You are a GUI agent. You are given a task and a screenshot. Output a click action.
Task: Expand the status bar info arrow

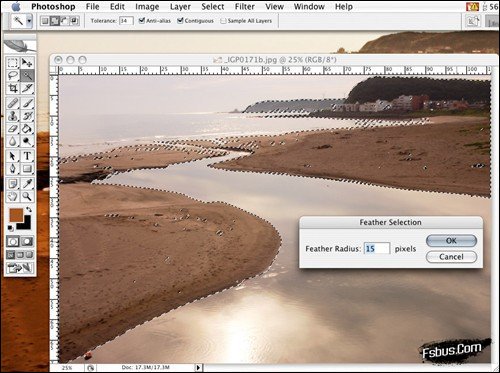click(x=198, y=368)
